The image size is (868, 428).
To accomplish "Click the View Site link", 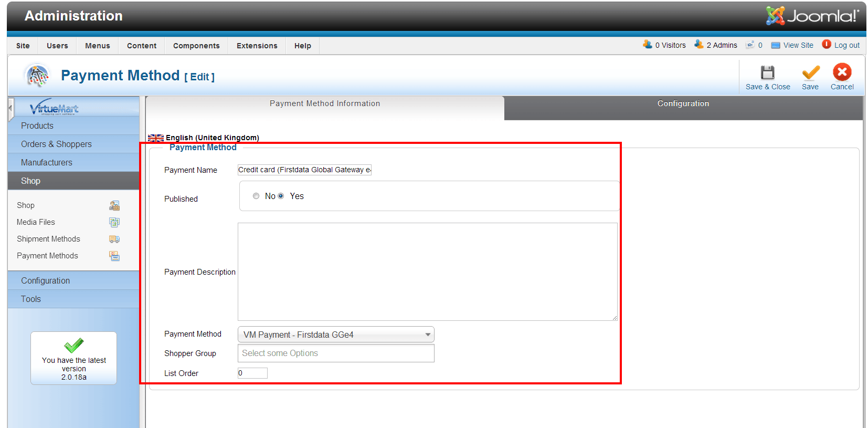I will [798, 45].
